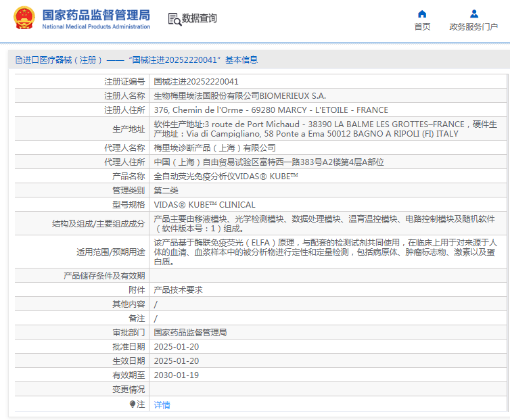Select the 审批部门 label
510x420 pixels.
click(x=129, y=332)
